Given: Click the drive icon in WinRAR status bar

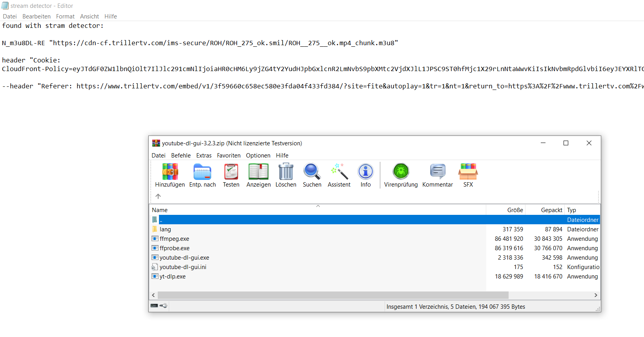Looking at the screenshot, I should coord(154,306).
